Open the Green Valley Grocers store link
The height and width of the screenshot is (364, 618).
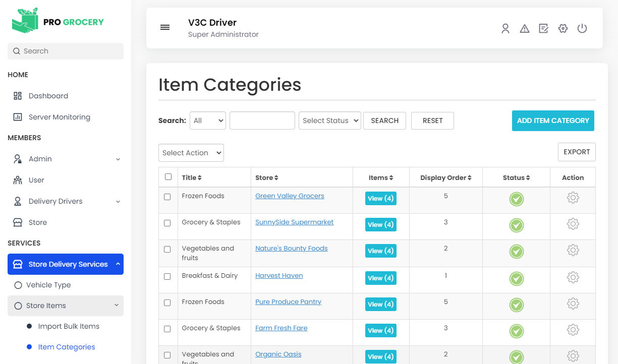click(x=290, y=196)
